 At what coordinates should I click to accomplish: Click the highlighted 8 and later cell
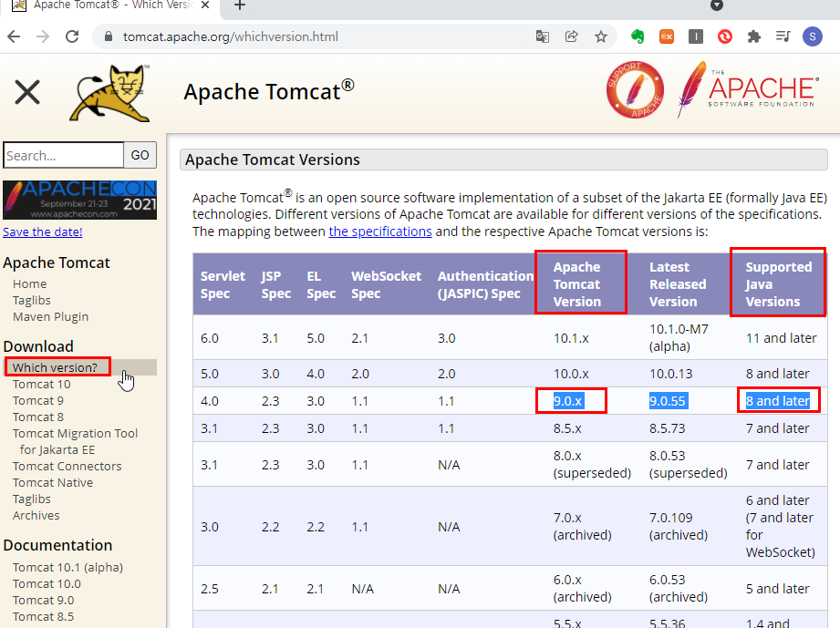coord(778,401)
